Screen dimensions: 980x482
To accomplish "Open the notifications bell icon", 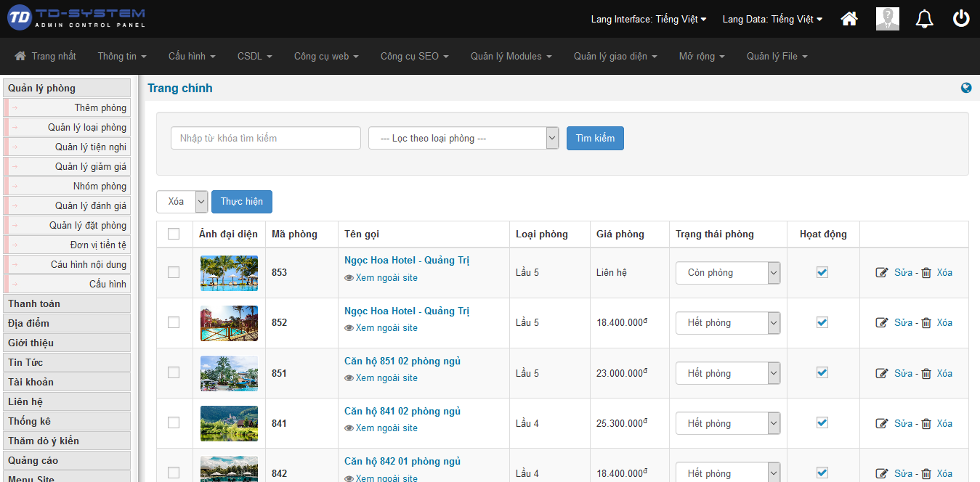I will pos(924,19).
